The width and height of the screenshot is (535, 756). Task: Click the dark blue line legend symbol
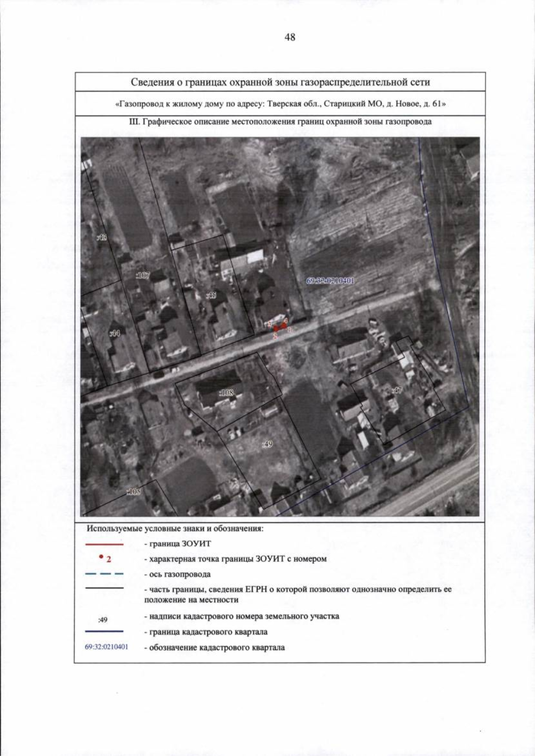(x=104, y=632)
